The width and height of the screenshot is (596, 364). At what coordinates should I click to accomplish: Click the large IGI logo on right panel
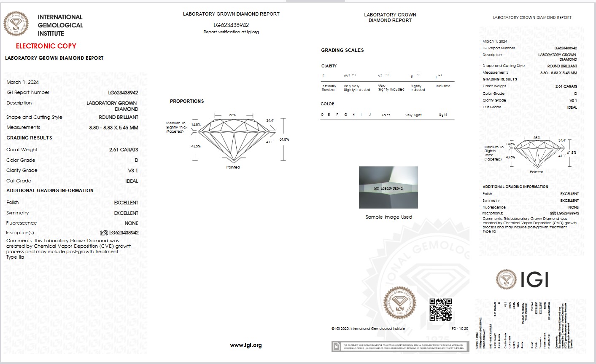tap(522, 279)
